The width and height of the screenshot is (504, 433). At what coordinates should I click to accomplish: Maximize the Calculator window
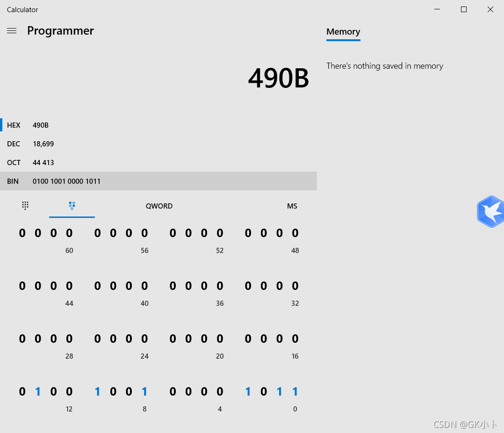(463, 9)
